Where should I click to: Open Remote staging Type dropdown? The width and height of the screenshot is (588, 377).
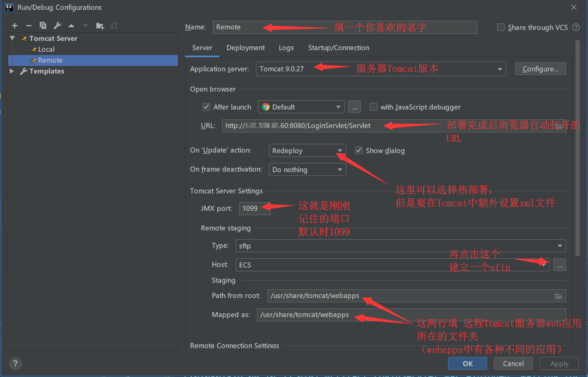[x=401, y=246]
